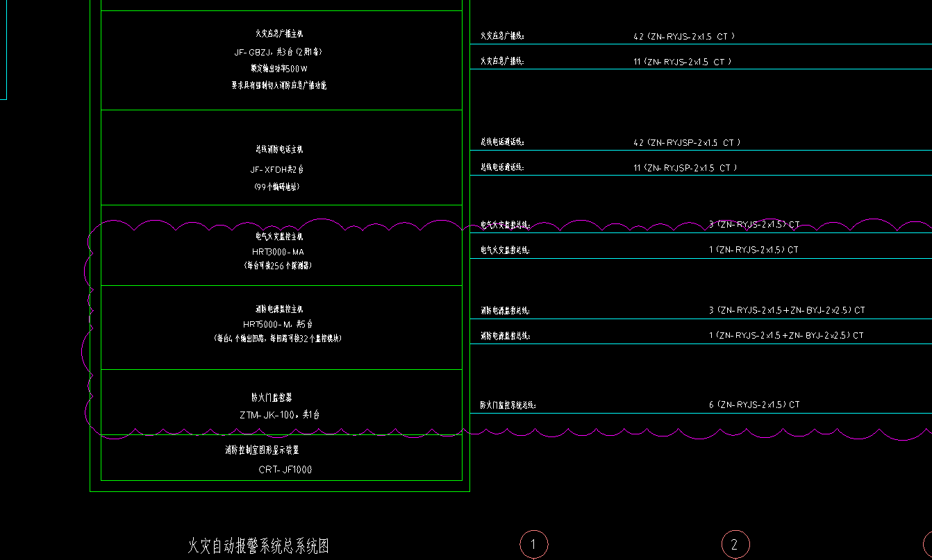Click the 防火门监控器 heading text
This screenshot has width=932, height=560.
click(272, 398)
